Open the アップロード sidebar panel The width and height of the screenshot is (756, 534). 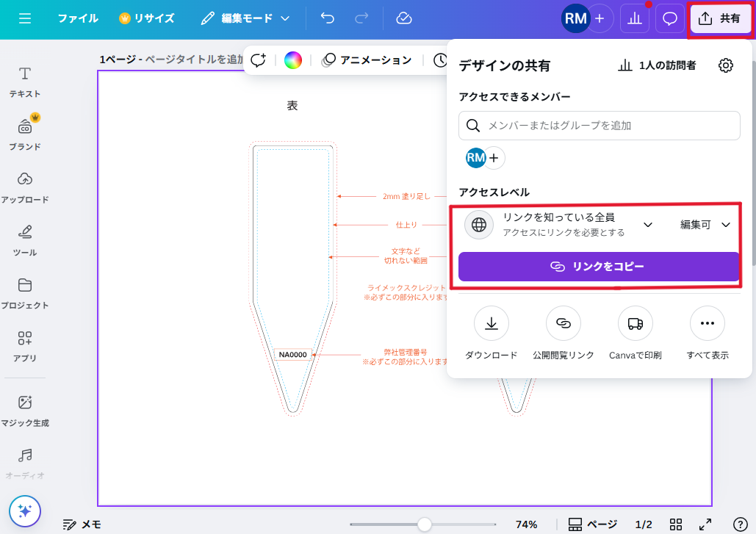tap(25, 187)
